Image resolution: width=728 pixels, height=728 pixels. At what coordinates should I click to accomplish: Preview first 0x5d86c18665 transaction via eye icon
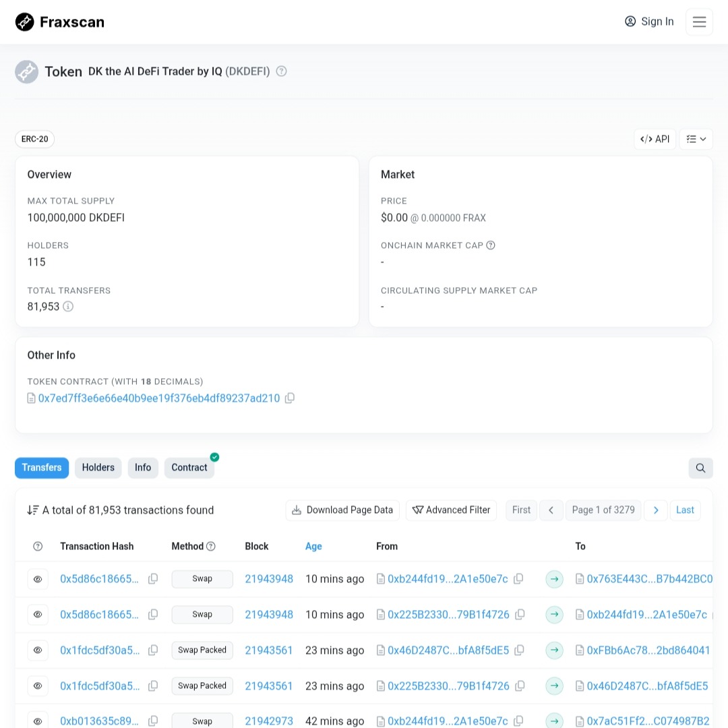(38, 579)
